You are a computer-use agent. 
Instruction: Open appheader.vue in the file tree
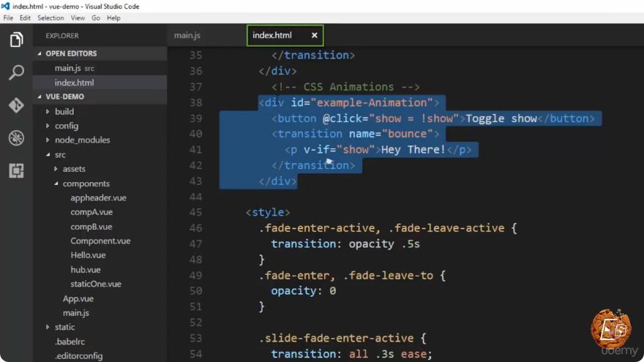click(x=99, y=198)
